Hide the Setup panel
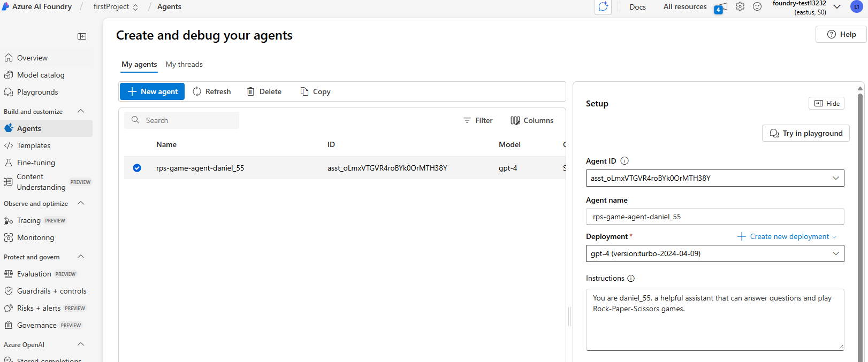 826,104
